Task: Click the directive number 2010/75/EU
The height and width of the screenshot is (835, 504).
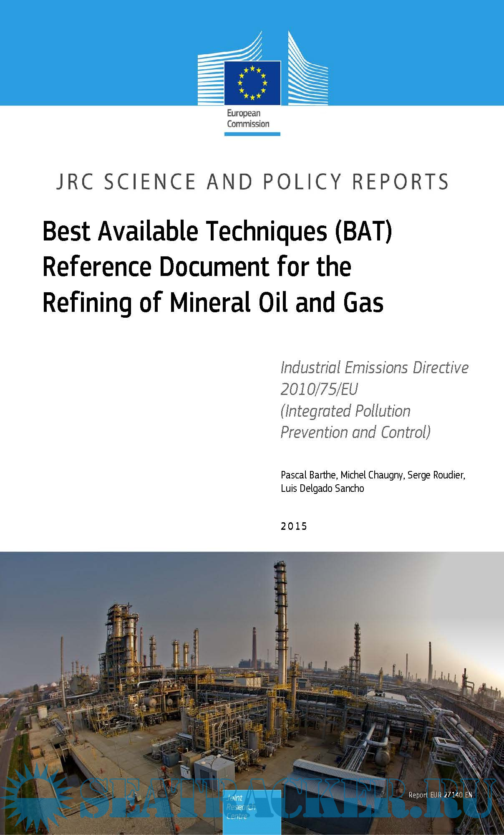Action: [319, 389]
